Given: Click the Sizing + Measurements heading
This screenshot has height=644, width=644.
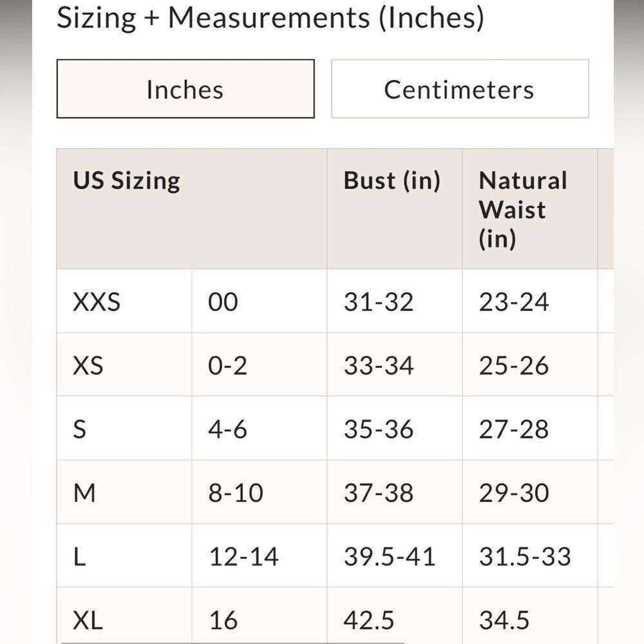Looking at the screenshot, I should coord(270,17).
